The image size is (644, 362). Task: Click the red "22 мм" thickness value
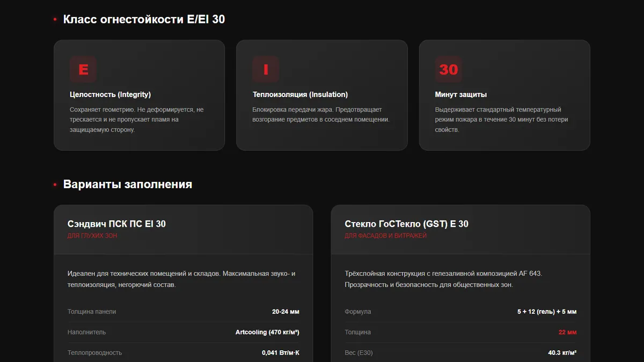pos(568,332)
